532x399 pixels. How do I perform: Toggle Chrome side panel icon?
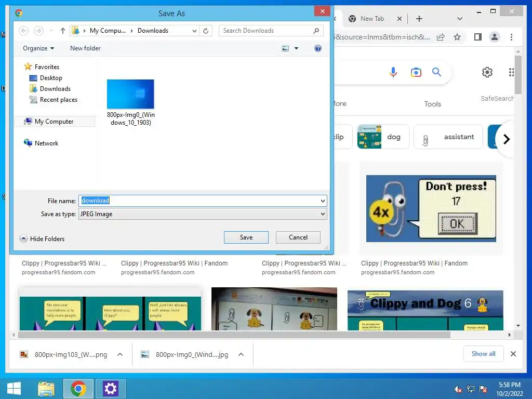[478, 37]
